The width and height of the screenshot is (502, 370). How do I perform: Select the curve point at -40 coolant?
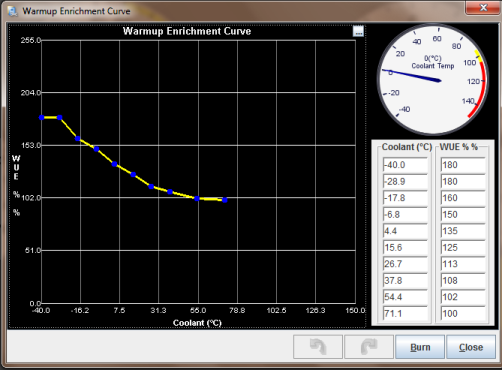(x=42, y=118)
